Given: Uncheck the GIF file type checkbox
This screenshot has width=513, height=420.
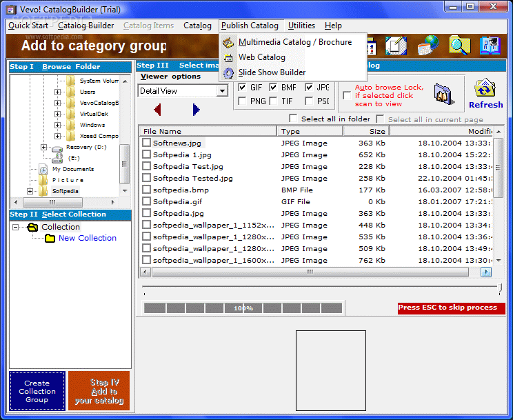Looking at the screenshot, I should (x=242, y=88).
